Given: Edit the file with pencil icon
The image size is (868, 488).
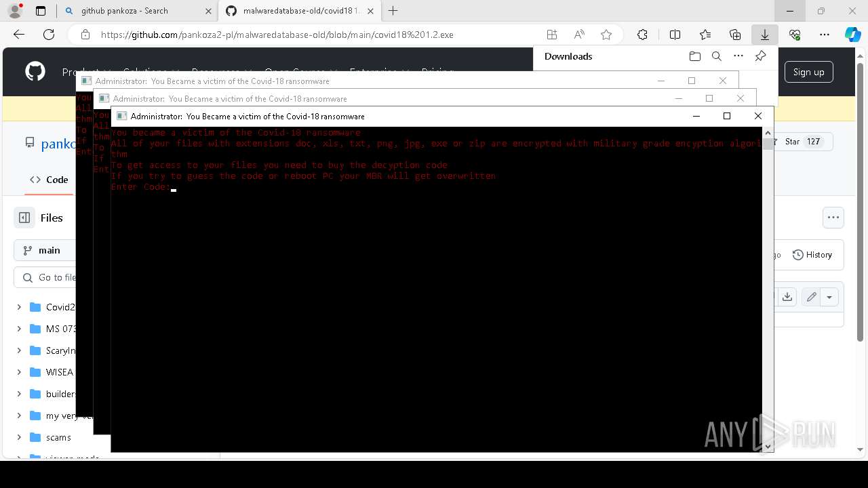Looking at the screenshot, I should coord(811,297).
